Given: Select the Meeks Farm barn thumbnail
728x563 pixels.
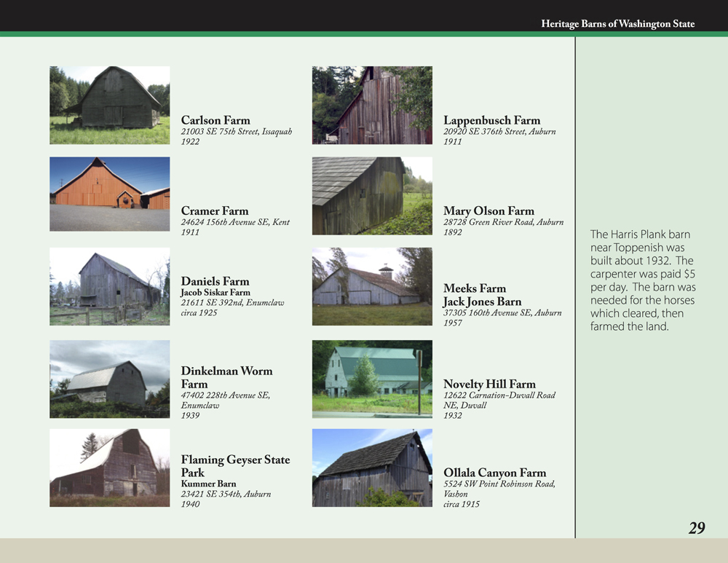Looking at the screenshot, I should click(372, 286).
